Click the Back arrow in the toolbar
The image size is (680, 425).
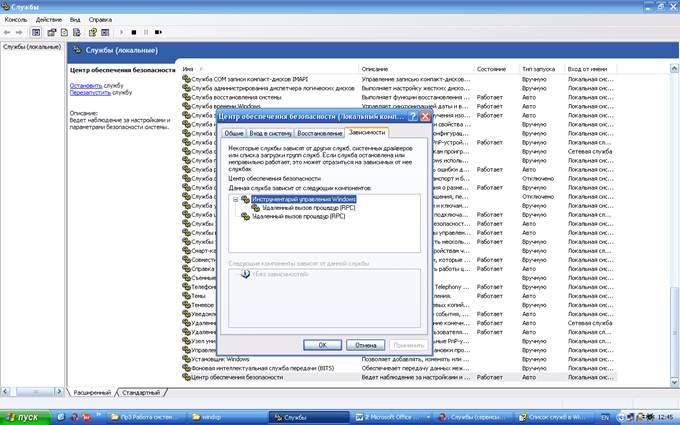[7, 33]
